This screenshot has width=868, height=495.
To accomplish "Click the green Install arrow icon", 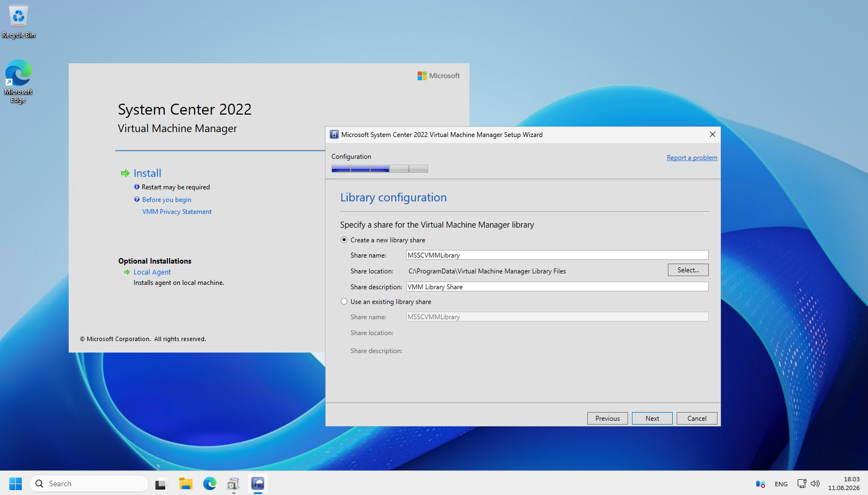I will click(x=125, y=174).
